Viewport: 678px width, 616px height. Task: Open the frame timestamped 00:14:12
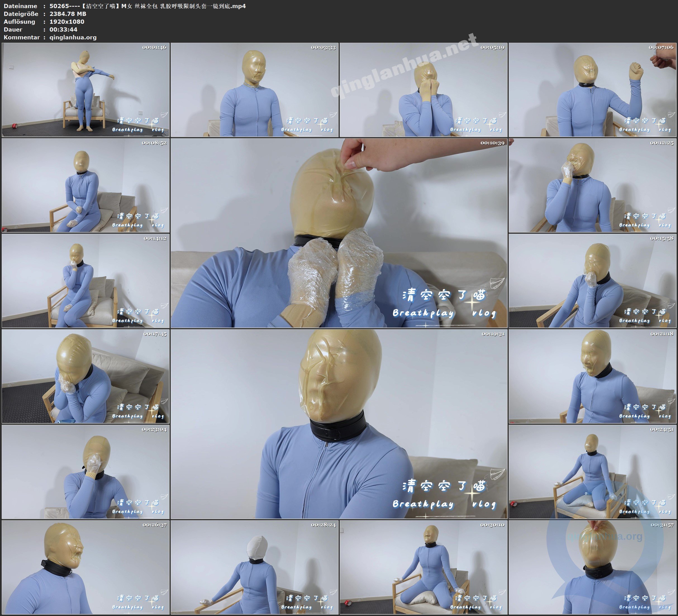tap(85, 281)
